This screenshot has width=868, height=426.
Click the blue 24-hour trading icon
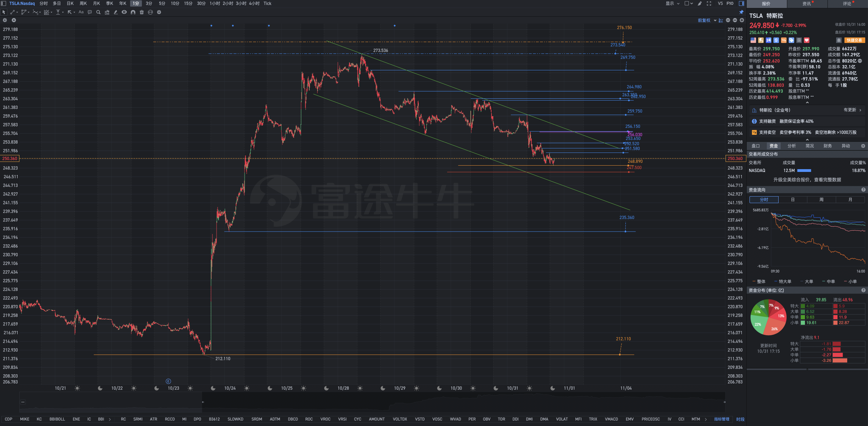769,40
